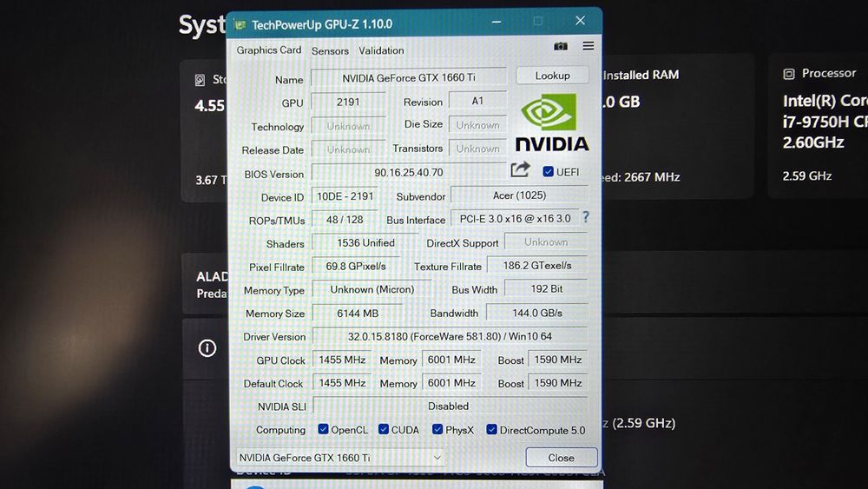The image size is (868, 489).
Task: Click the Name field showing GTX 1660 Ti
Action: click(409, 77)
